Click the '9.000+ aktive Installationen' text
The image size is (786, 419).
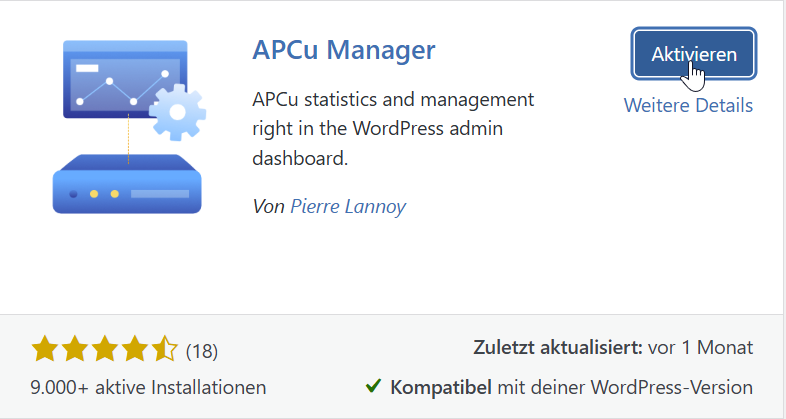(149, 387)
